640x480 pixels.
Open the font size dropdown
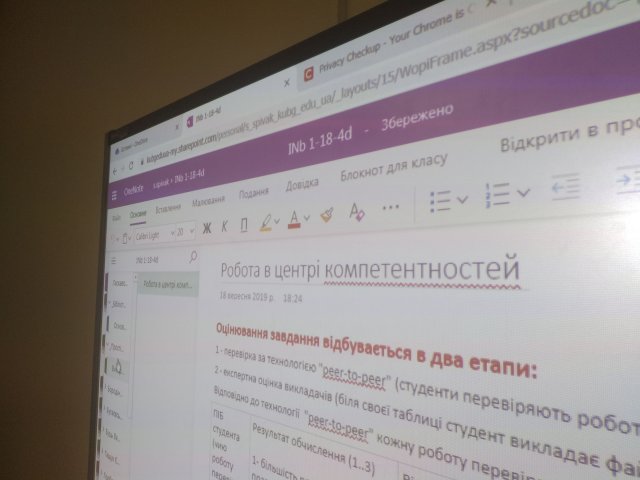click(x=184, y=231)
